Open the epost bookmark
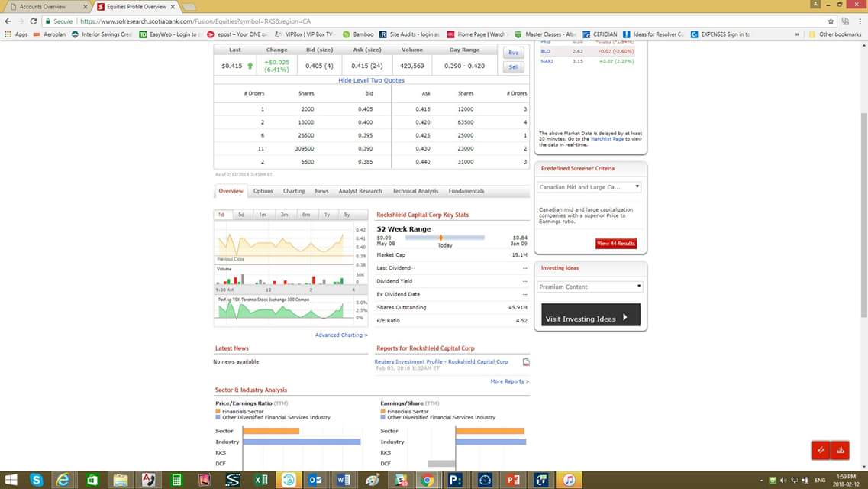Screen dimensions: 868x489 [237, 34]
